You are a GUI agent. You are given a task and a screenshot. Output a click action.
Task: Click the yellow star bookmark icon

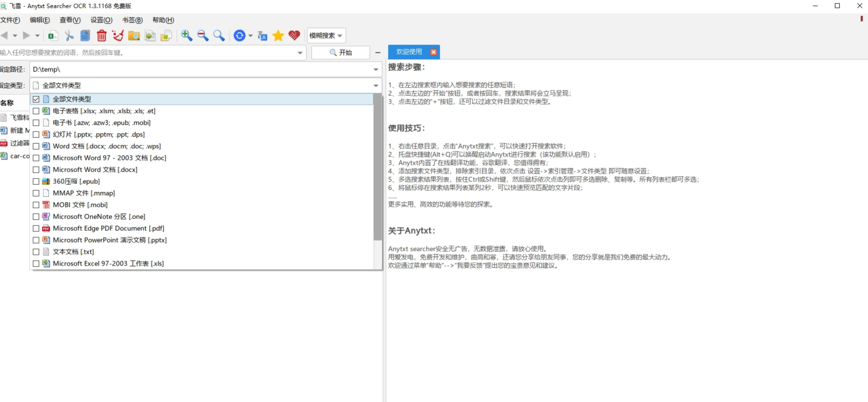tap(278, 36)
